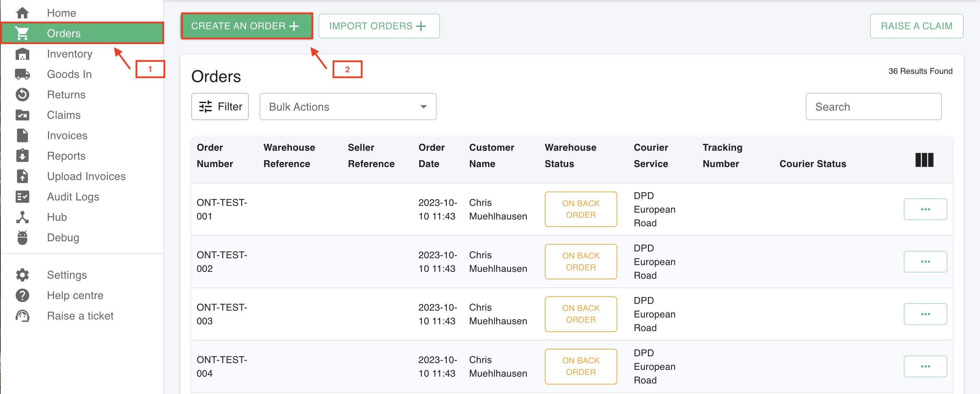This screenshot has width=980, height=394.
Task: Open actions menu for ONT-TEST-001
Action: 925,209
